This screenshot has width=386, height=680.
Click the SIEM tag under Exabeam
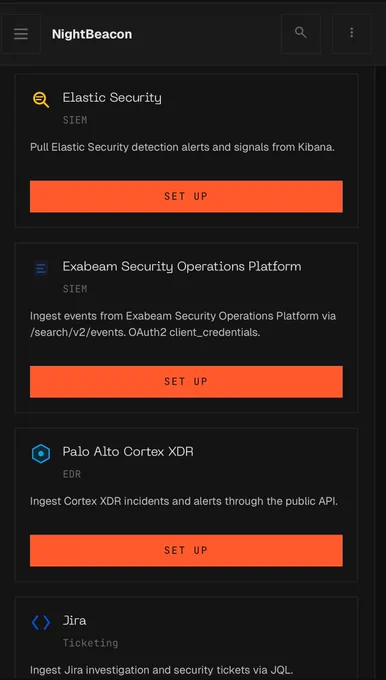[x=75, y=289]
